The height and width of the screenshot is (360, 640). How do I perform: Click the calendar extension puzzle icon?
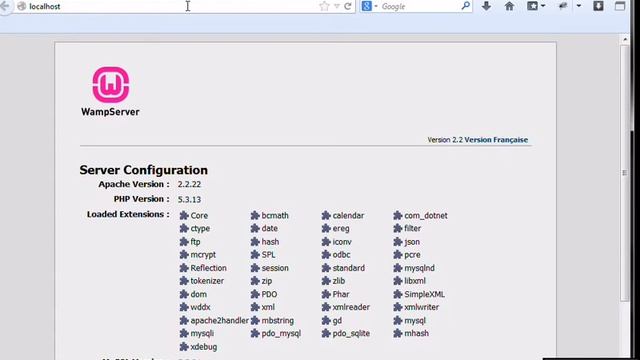(326, 215)
